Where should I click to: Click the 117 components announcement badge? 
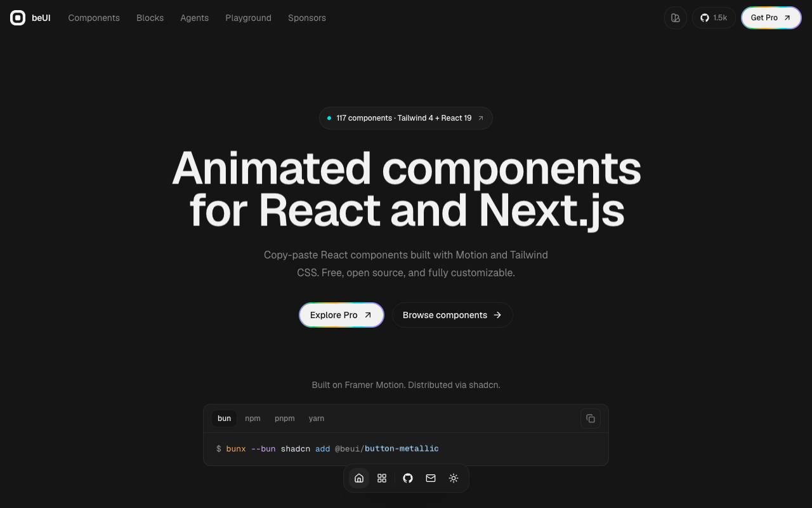(x=406, y=118)
